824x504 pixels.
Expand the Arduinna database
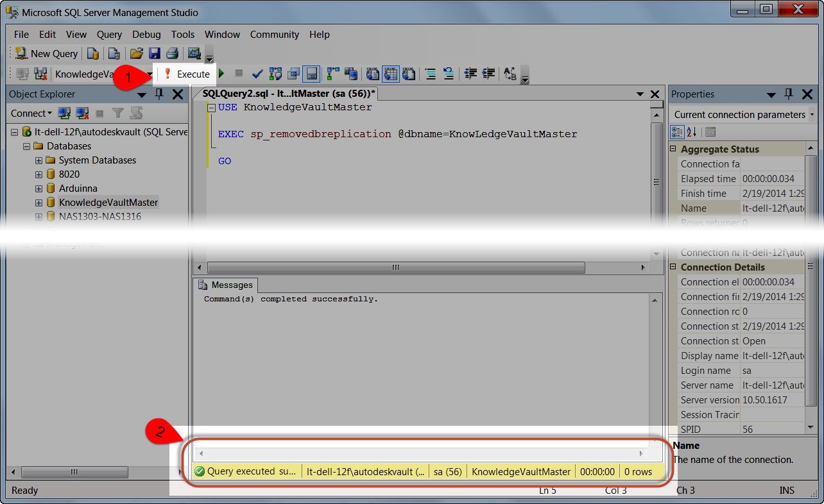pyautogui.click(x=39, y=189)
